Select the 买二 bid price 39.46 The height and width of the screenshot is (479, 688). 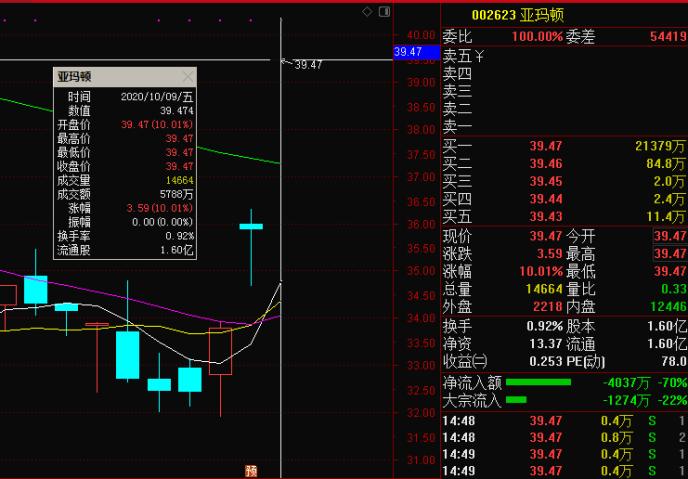pos(545,164)
